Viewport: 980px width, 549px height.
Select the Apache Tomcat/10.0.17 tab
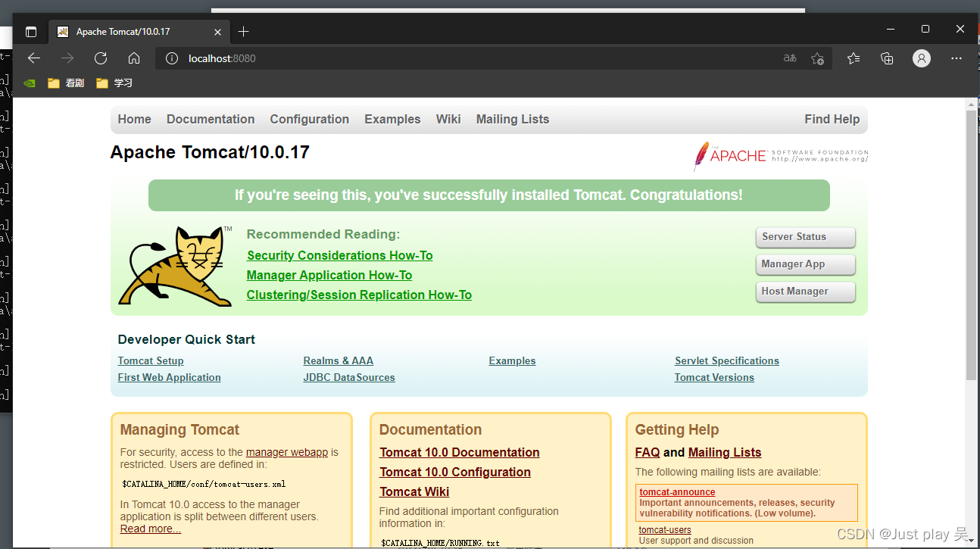point(139,32)
